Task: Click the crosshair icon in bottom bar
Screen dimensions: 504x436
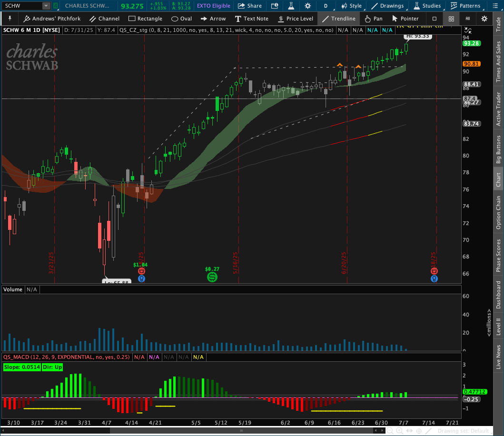Action: [x=419, y=431]
